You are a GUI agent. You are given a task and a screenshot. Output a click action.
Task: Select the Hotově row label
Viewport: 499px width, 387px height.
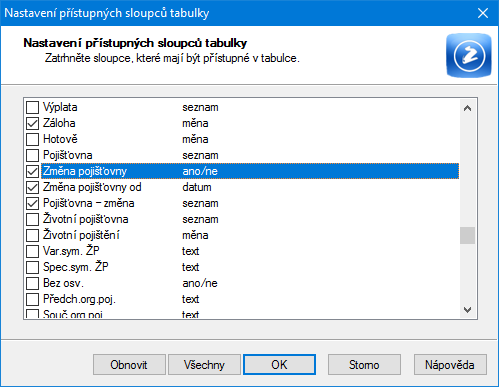[60, 139]
